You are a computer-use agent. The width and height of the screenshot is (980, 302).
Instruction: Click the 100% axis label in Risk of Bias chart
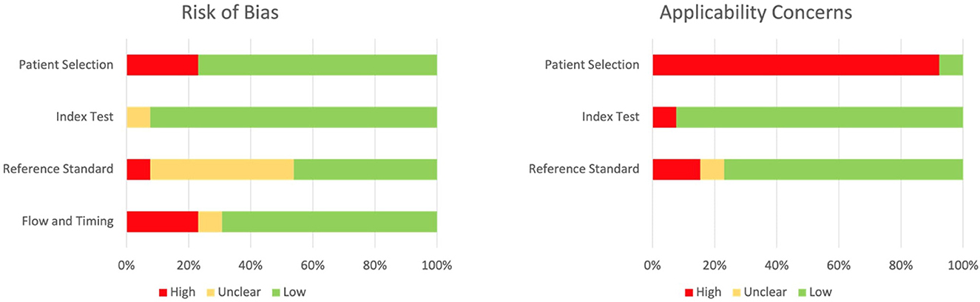pos(436,265)
